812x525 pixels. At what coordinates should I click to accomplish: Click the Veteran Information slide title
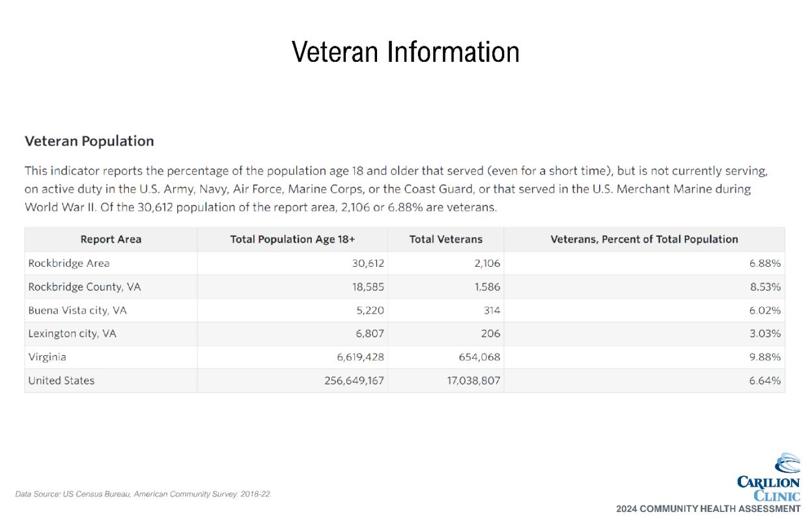tap(405, 52)
